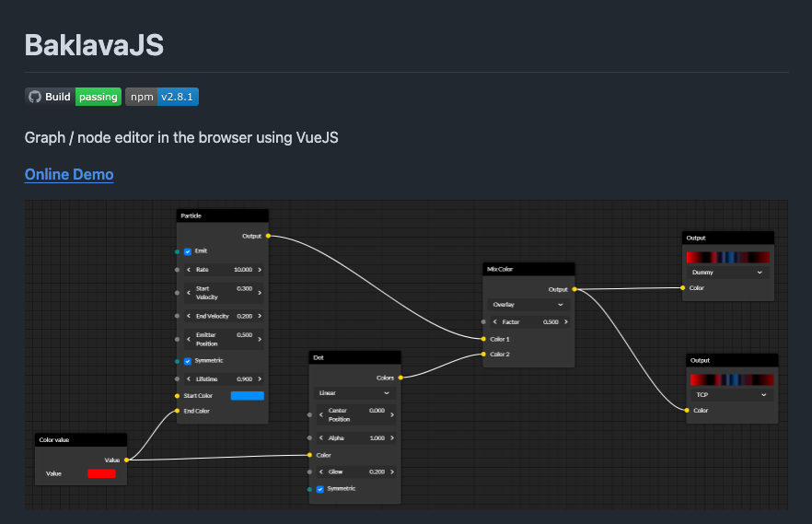Open the Linear dropdown in Dot node
Screen dimensions: 812x524
coord(354,393)
